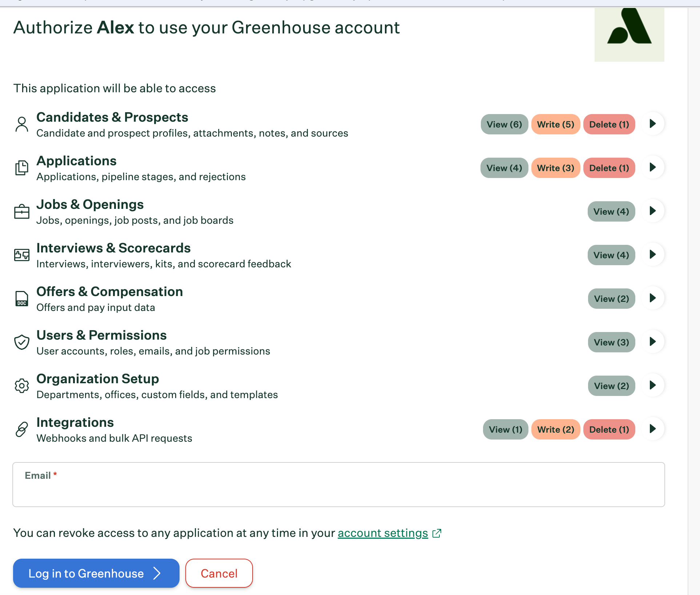
Task: Click View (3) badge for Users & Permissions
Action: click(x=612, y=342)
